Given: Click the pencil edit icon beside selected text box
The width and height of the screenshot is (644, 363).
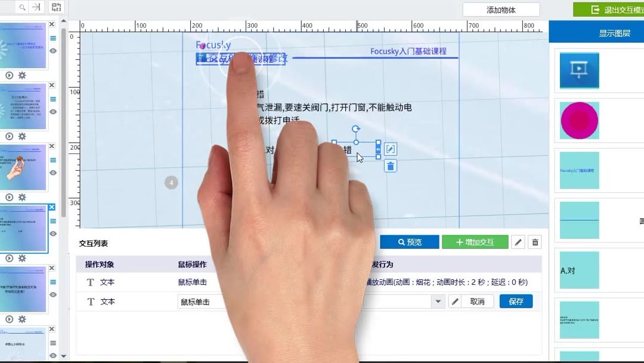Looking at the screenshot, I should pyautogui.click(x=390, y=148).
